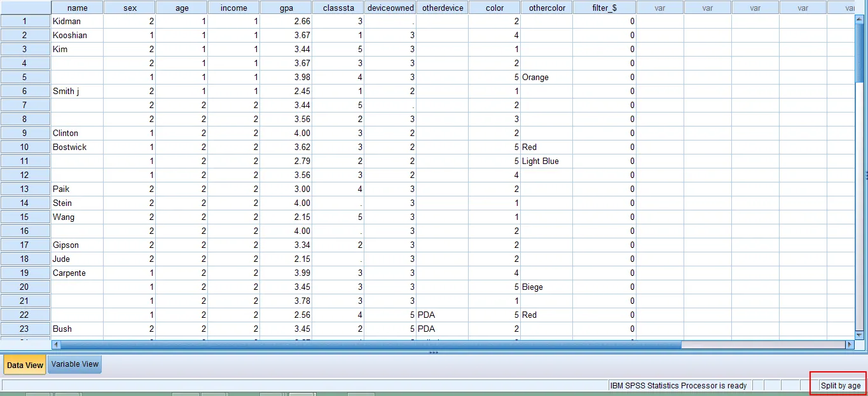Select an empty "var" column header

point(659,7)
